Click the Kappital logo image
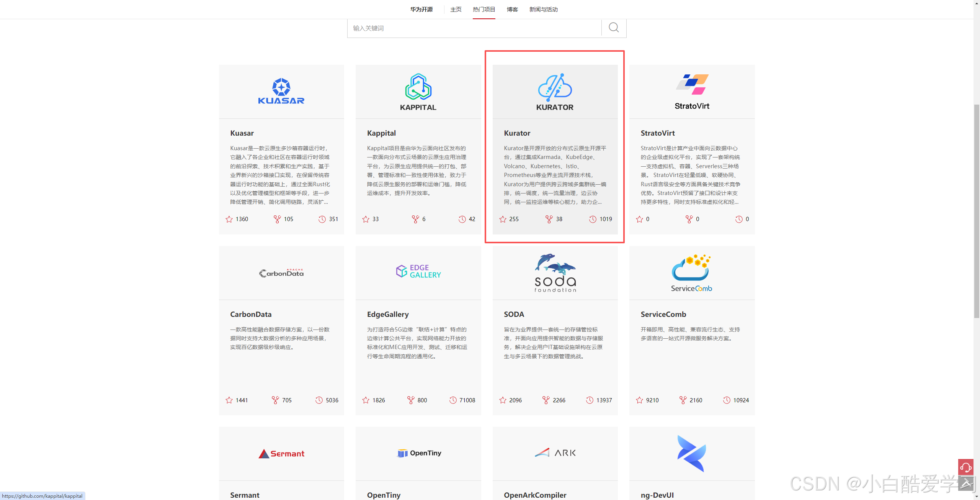 (x=418, y=91)
